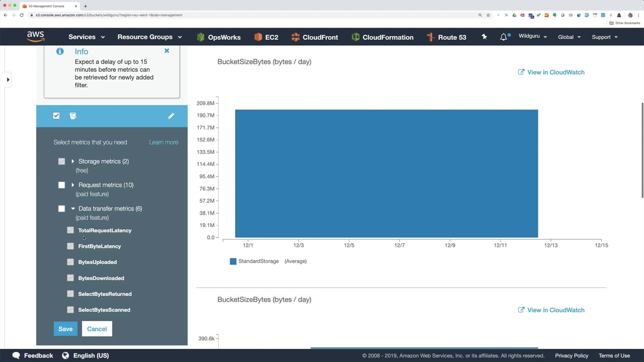Open the Gmail extension icon
The height and width of the screenshot is (362, 644).
point(522,15)
